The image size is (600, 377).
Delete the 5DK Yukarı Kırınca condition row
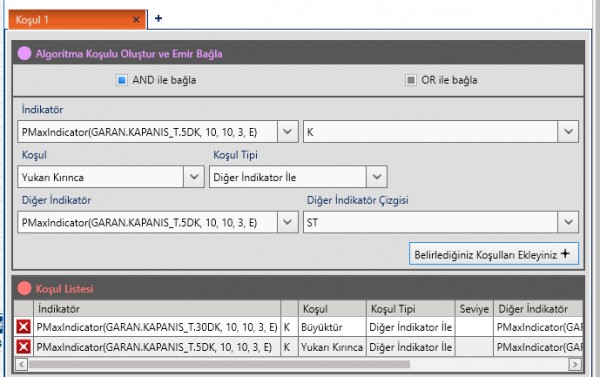click(x=23, y=347)
